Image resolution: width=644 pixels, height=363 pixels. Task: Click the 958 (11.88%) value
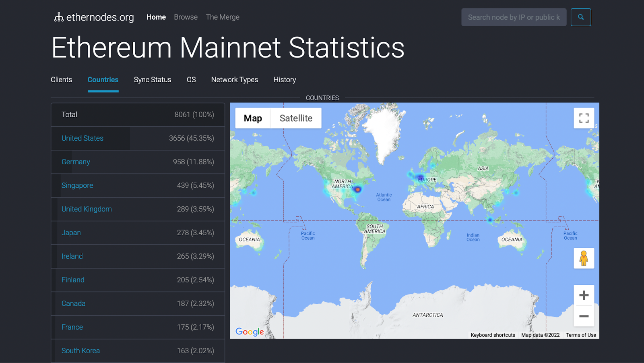[194, 162]
